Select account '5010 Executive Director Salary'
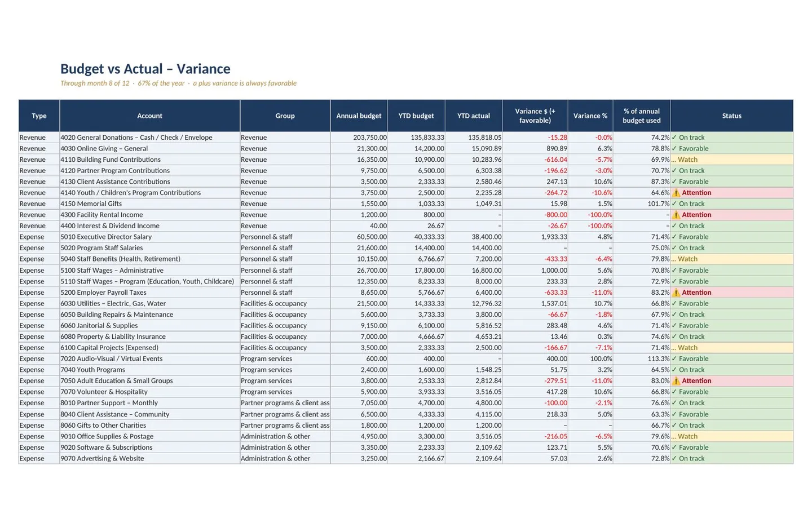The height and width of the screenshot is (527, 812). 149,237
